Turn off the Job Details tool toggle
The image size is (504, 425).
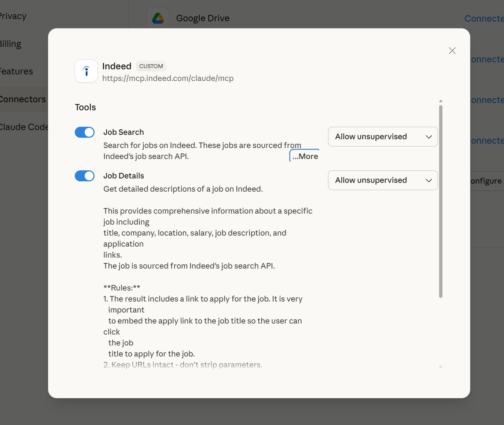[85, 176]
